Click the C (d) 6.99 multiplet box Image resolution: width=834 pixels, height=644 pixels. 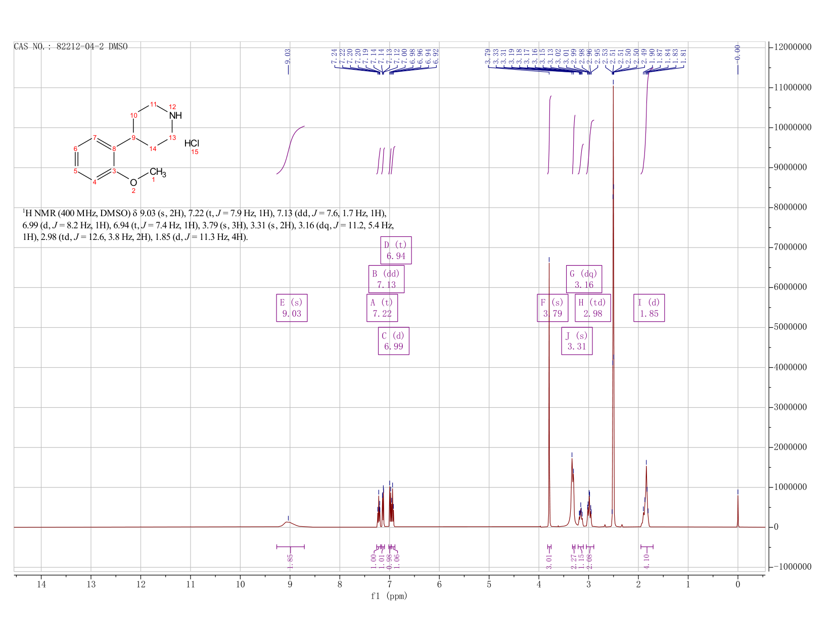click(394, 341)
